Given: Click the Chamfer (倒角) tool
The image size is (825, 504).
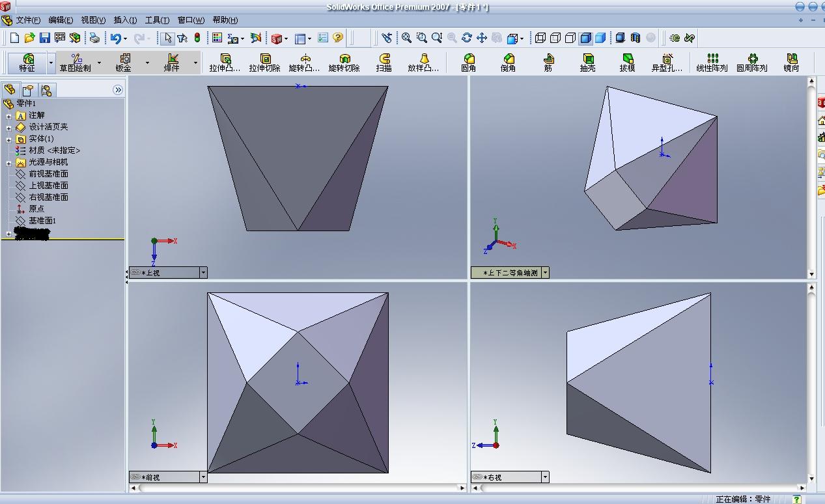Looking at the screenshot, I should (508, 63).
